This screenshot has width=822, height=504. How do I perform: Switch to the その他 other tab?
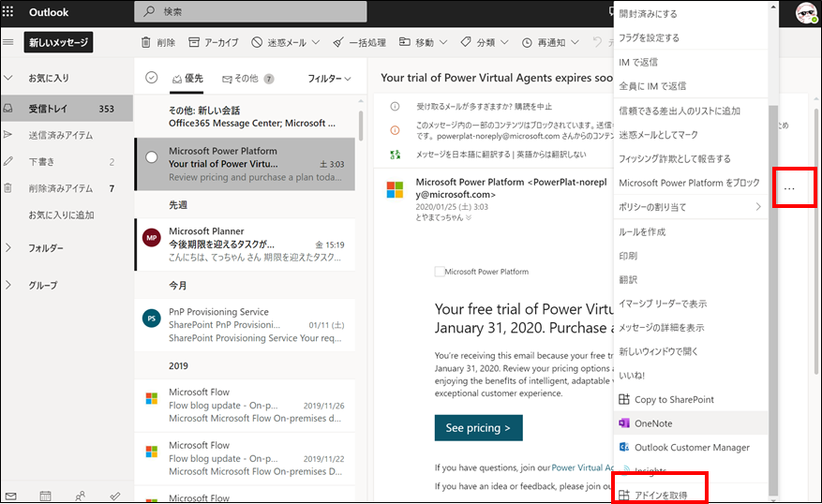point(248,79)
